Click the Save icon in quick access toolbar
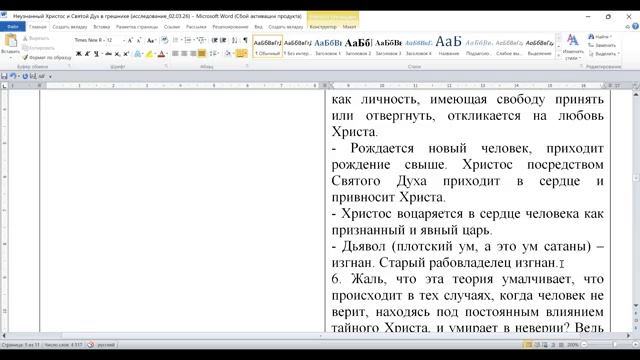Viewport: 640px width, 360px height. [x=4, y=76]
